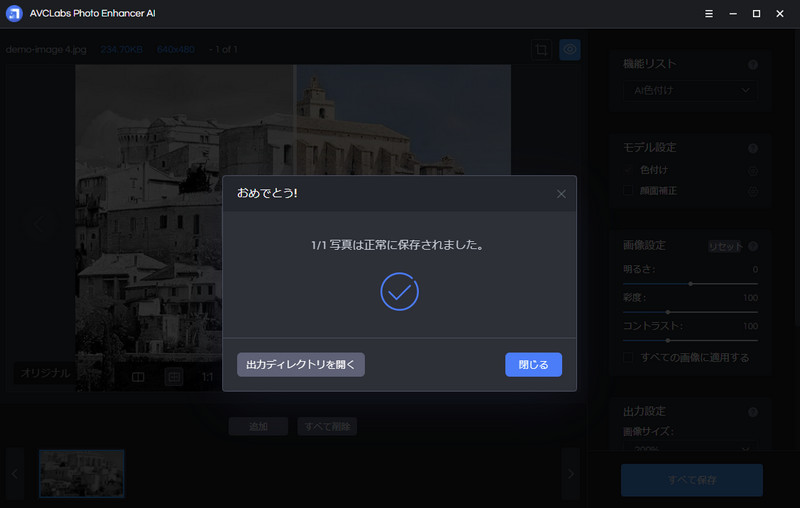Enable the 顔面補正 checkbox

click(628, 191)
